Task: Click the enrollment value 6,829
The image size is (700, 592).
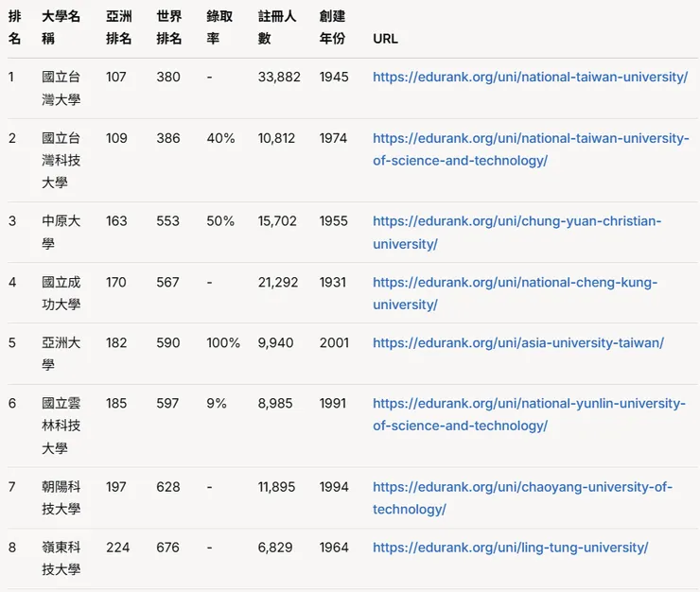Action: 275,548
